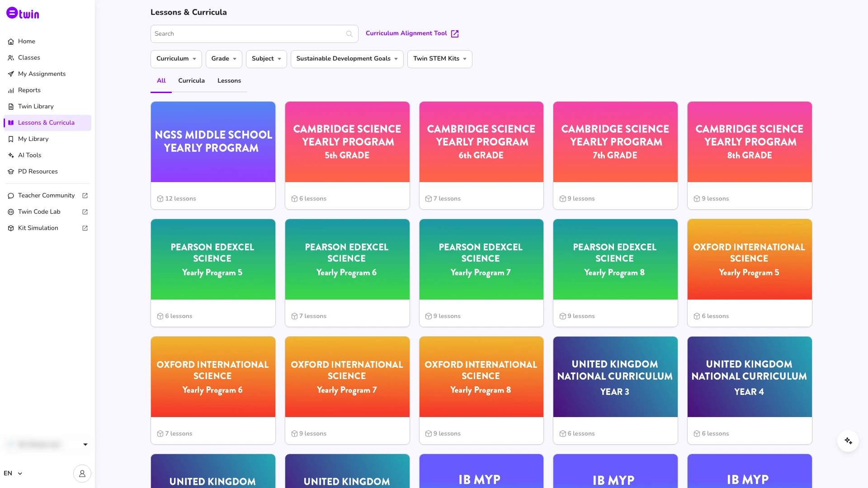Launch Kit Simulation
The image size is (868, 488).
(47, 228)
